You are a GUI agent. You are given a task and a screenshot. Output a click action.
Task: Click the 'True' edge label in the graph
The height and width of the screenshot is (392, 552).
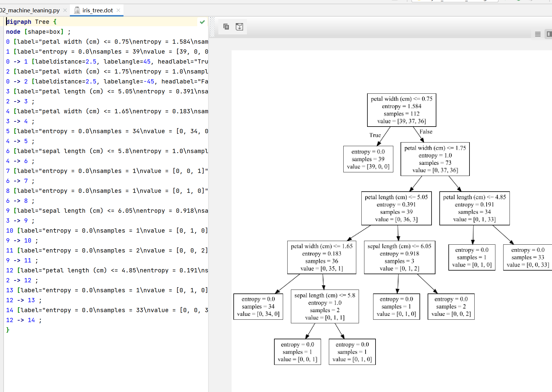[375, 135]
